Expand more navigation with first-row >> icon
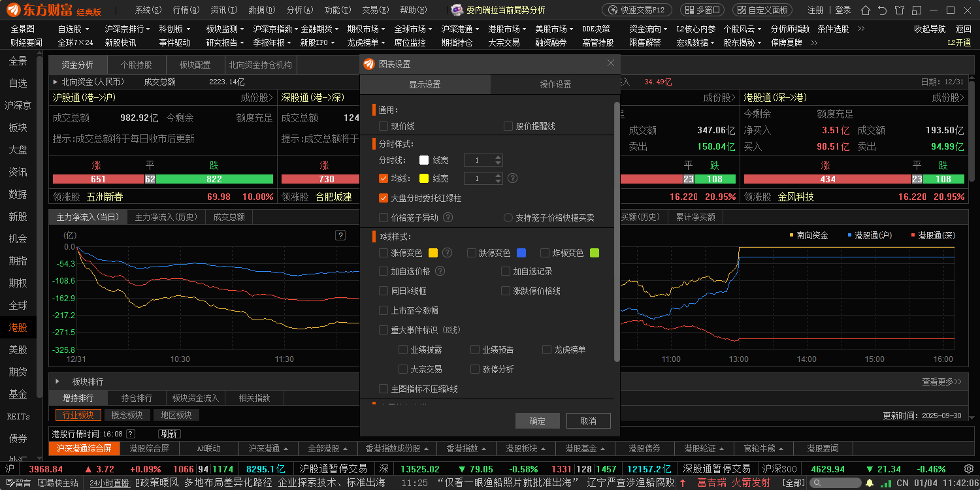The height and width of the screenshot is (490, 980). 861,29
